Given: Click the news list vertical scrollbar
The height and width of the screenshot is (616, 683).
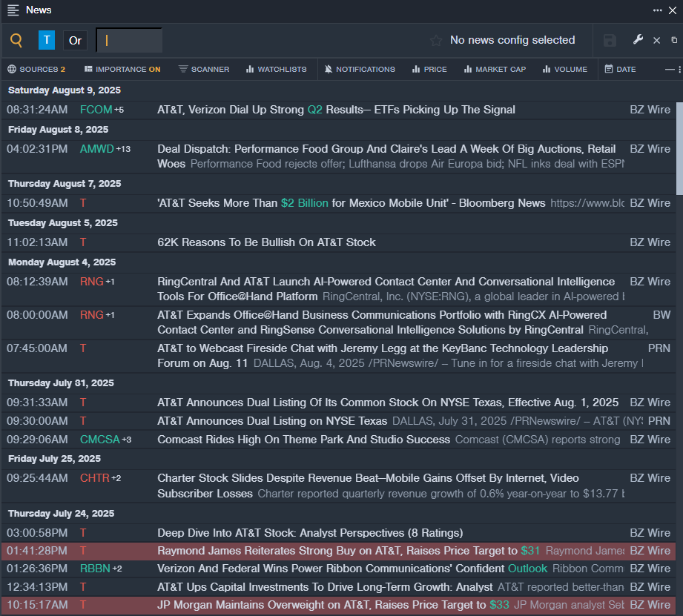Looking at the screenshot, I should tap(679, 148).
